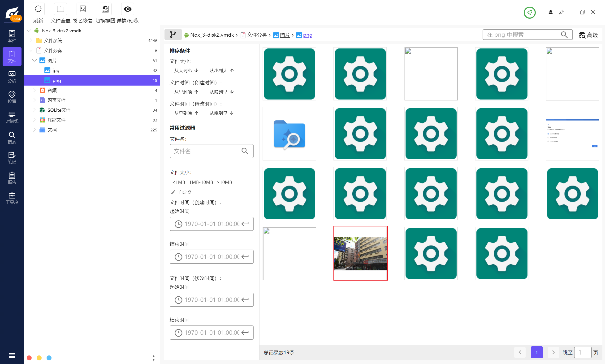This screenshot has width=605, height=364.
Task: Filter file size 1MB-10MB
Action: [201, 182]
